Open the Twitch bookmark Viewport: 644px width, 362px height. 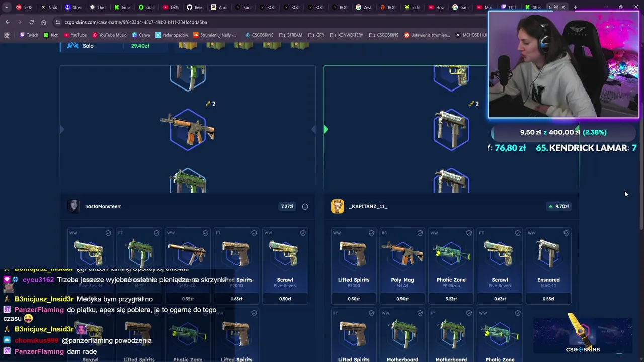click(x=29, y=35)
